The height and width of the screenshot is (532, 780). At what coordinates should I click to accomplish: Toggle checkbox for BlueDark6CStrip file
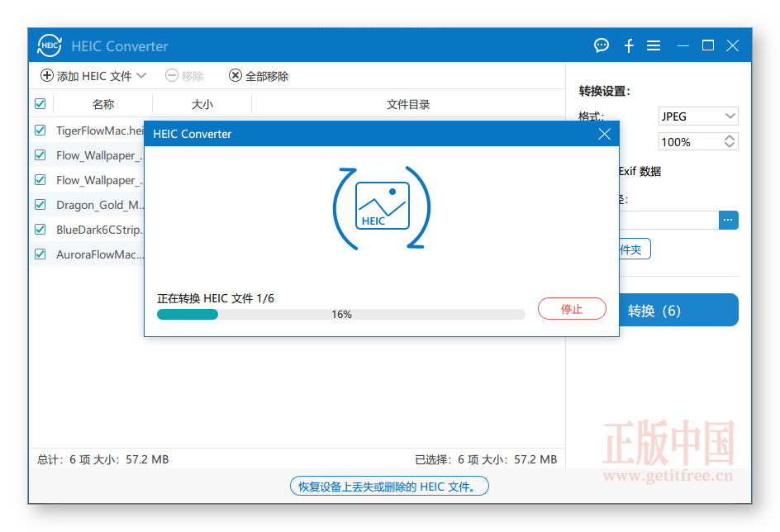(x=40, y=230)
